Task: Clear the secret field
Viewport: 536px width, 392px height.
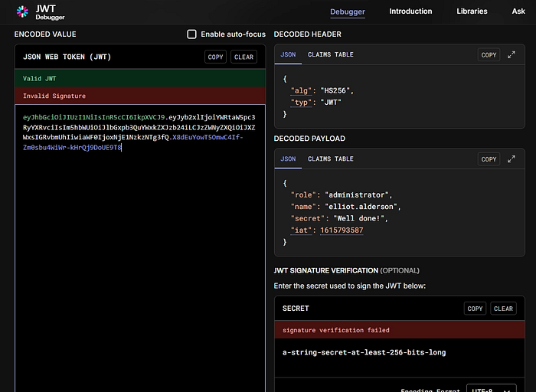Action: (x=503, y=309)
